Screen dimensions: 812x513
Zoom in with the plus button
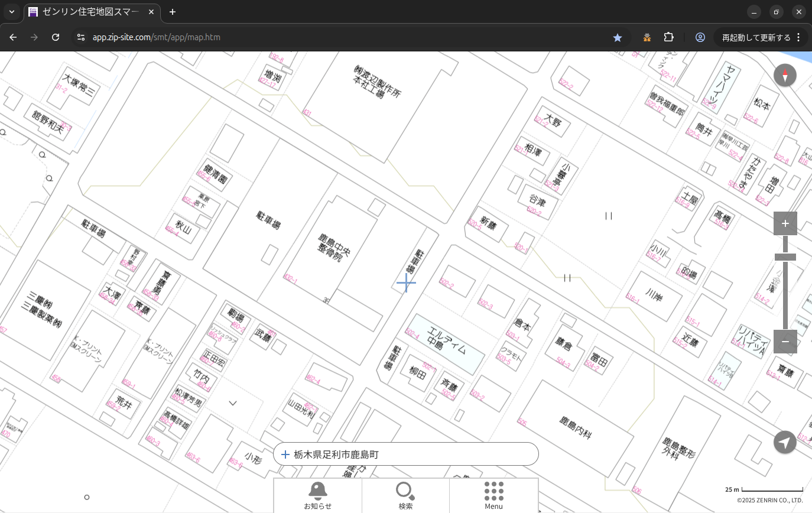(x=785, y=223)
